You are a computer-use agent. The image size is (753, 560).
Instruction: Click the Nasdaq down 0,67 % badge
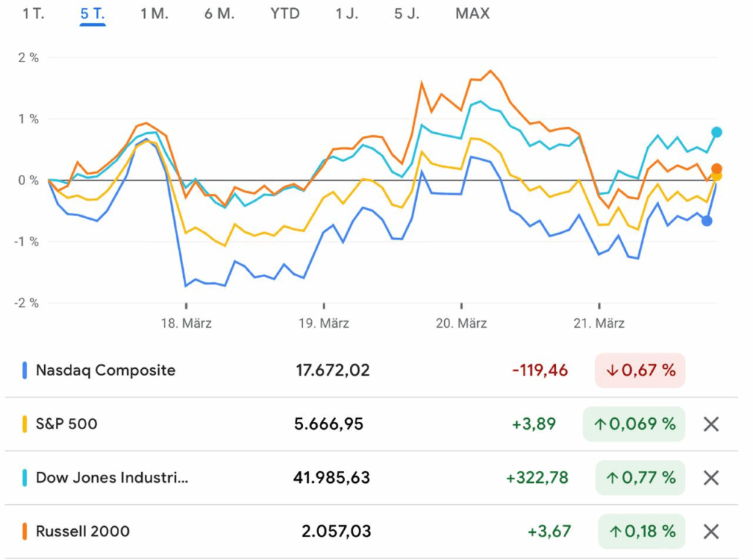(x=640, y=370)
